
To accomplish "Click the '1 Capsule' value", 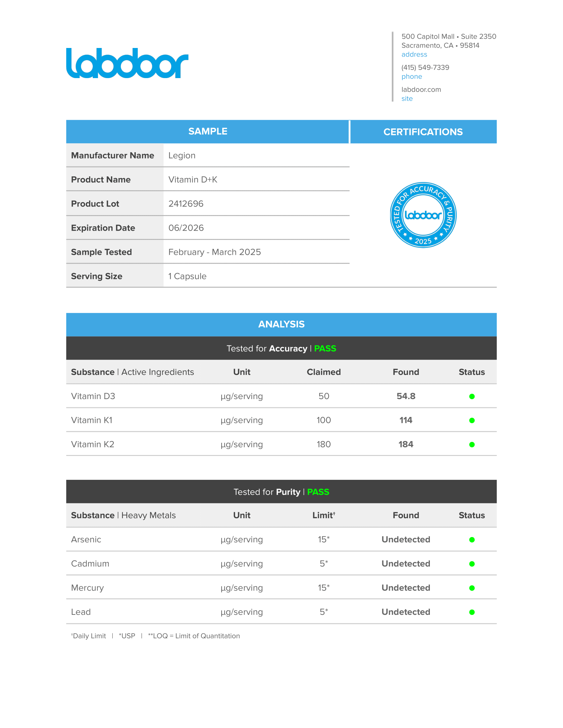I will 187,276.
